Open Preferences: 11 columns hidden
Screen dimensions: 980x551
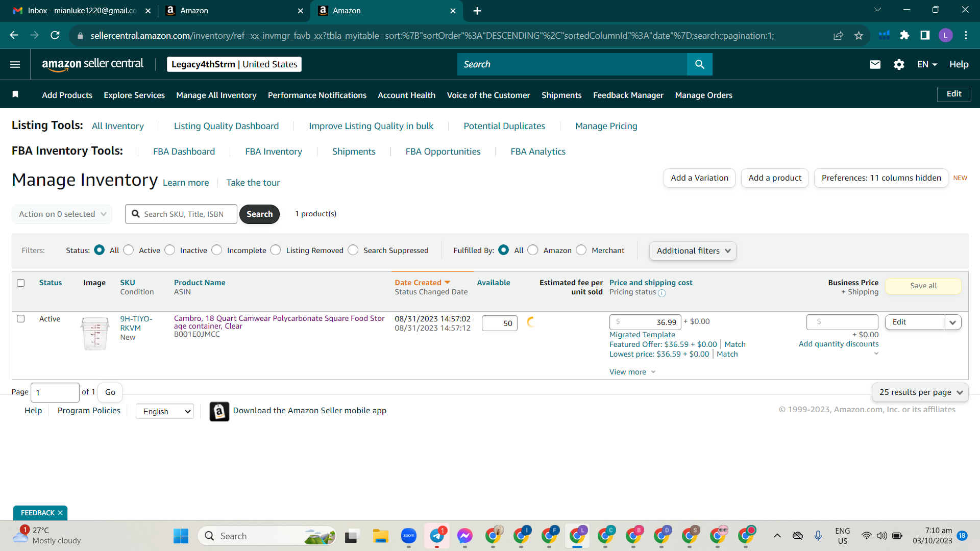pos(881,178)
